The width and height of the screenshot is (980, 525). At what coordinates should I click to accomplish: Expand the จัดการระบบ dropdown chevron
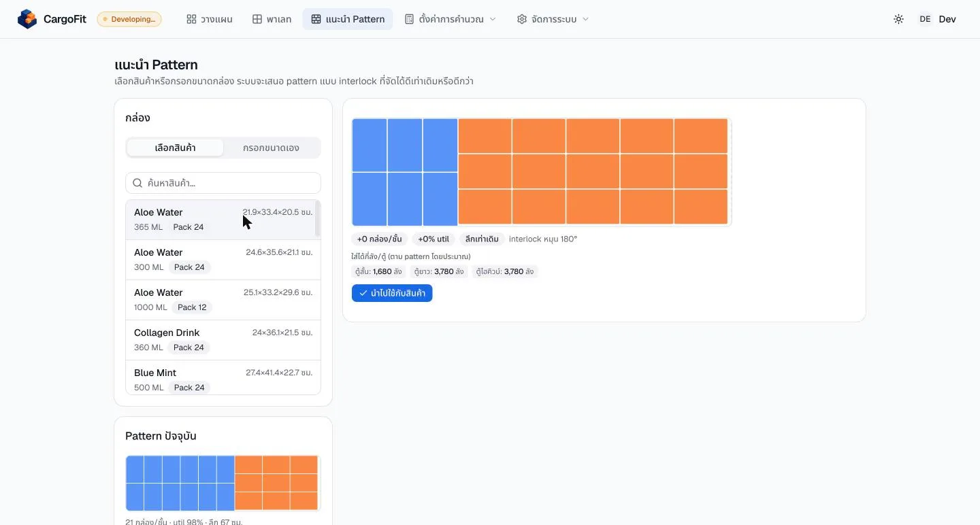coord(585,19)
